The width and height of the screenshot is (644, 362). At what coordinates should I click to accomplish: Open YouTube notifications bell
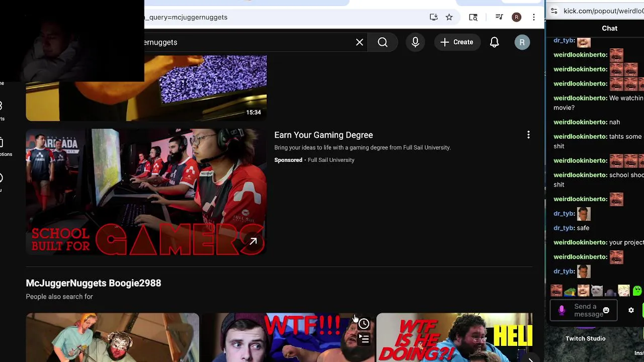tap(495, 42)
